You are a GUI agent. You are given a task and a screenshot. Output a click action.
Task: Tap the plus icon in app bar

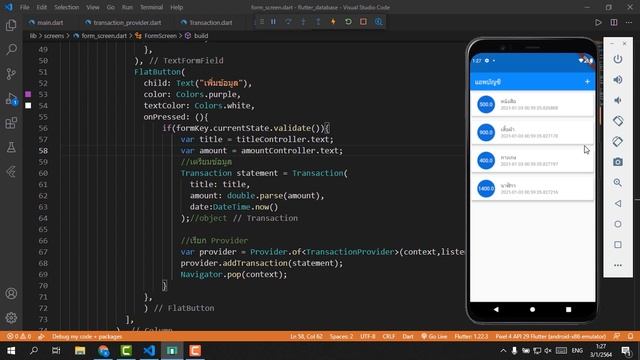(x=587, y=82)
